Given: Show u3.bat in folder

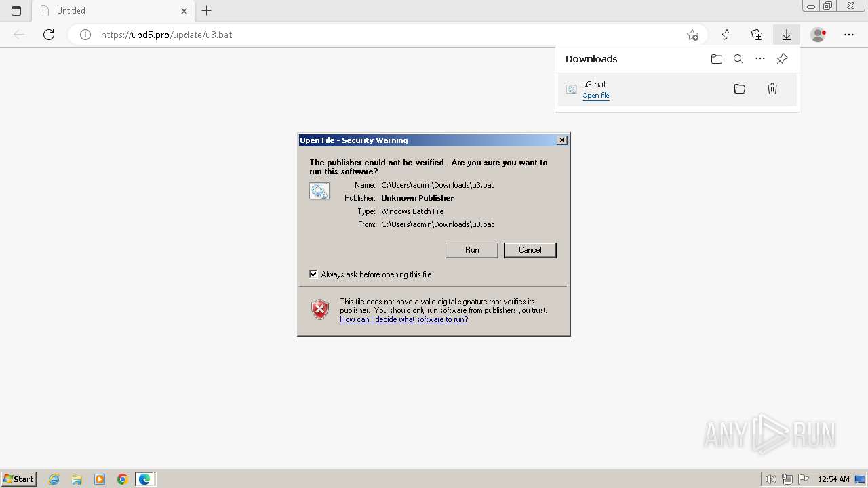Looking at the screenshot, I should coord(740,89).
